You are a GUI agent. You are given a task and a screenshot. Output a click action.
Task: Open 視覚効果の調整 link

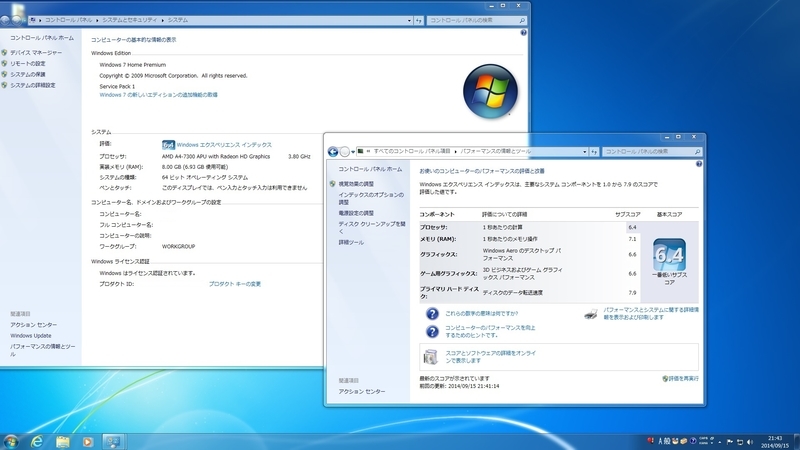click(x=356, y=184)
